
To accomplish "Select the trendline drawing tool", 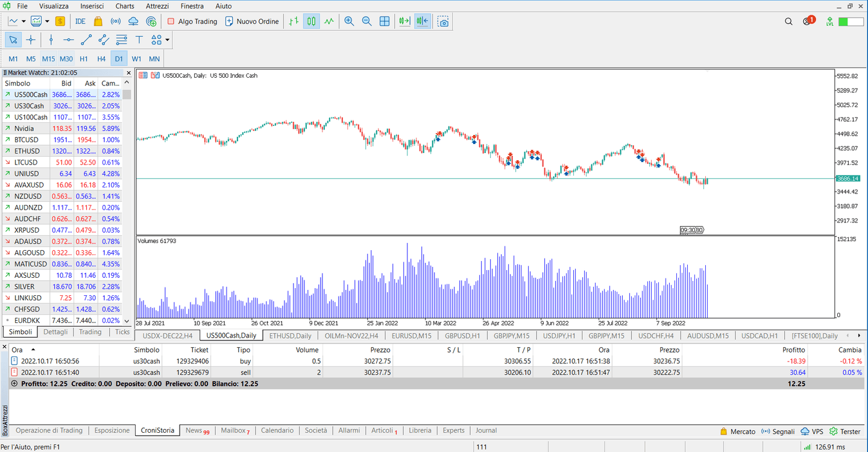I will (86, 40).
